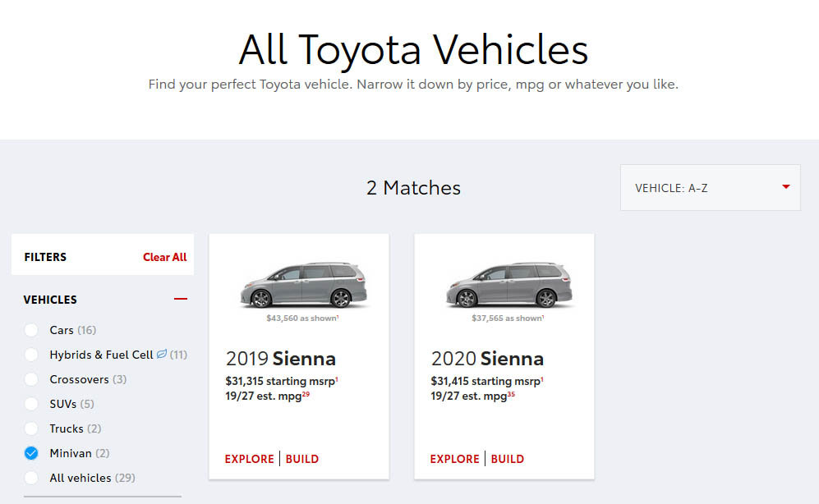The image size is (819, 504).
Task: Open the 2019 Sienna title
Action: tap(280, 359)
